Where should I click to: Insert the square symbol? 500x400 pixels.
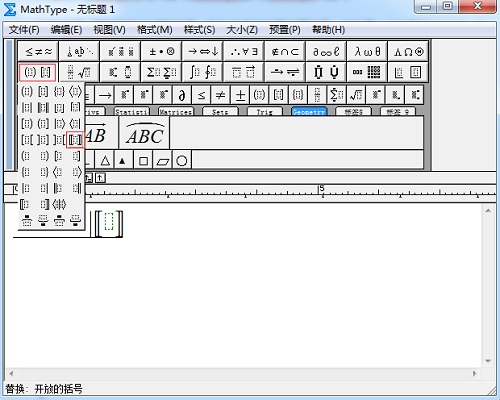[143, 161]
